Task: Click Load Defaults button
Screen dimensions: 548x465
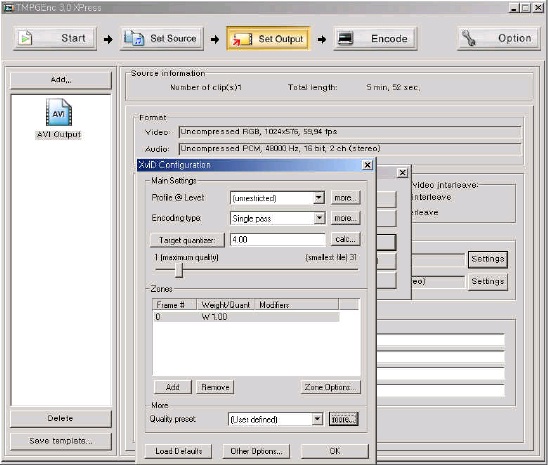Action: [179, 451]
